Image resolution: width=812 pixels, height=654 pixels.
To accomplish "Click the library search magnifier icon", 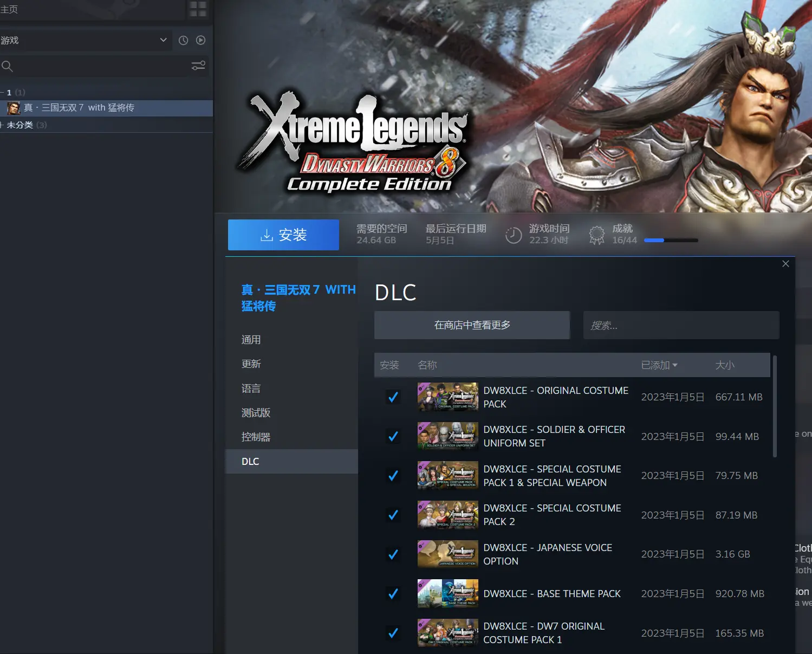I will [x=7, y=66].
